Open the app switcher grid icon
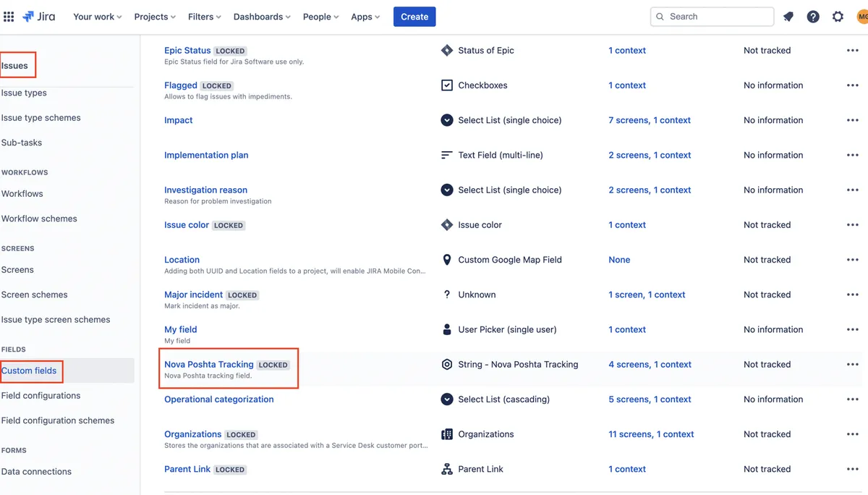Screen dimensions: 868x495 click(9, 17)
